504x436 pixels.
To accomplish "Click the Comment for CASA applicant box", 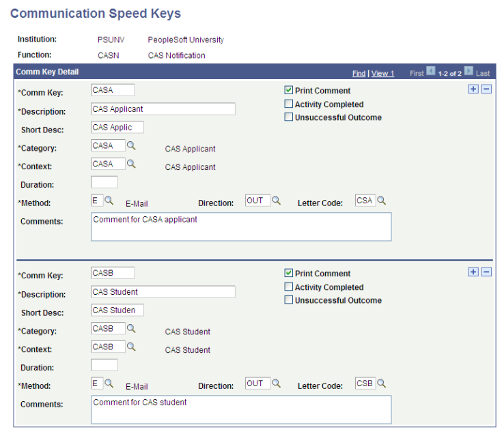I will (241, 227).
